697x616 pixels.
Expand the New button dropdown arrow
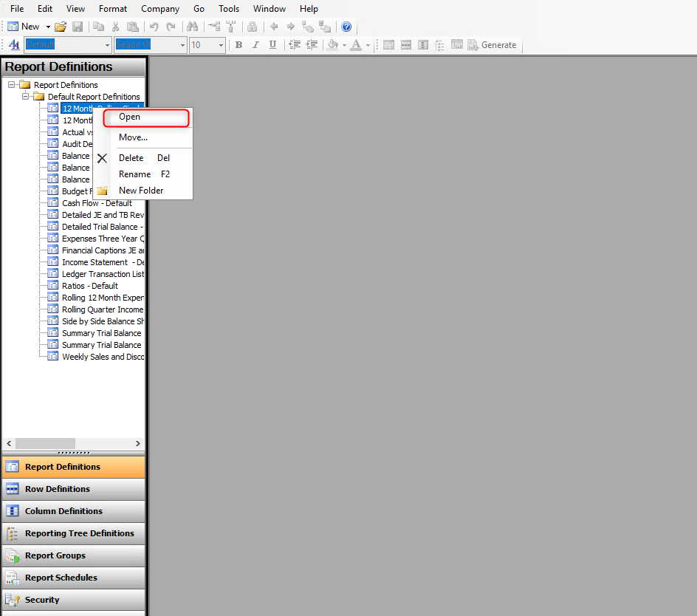pyautogui.click(x=48, y=27)
